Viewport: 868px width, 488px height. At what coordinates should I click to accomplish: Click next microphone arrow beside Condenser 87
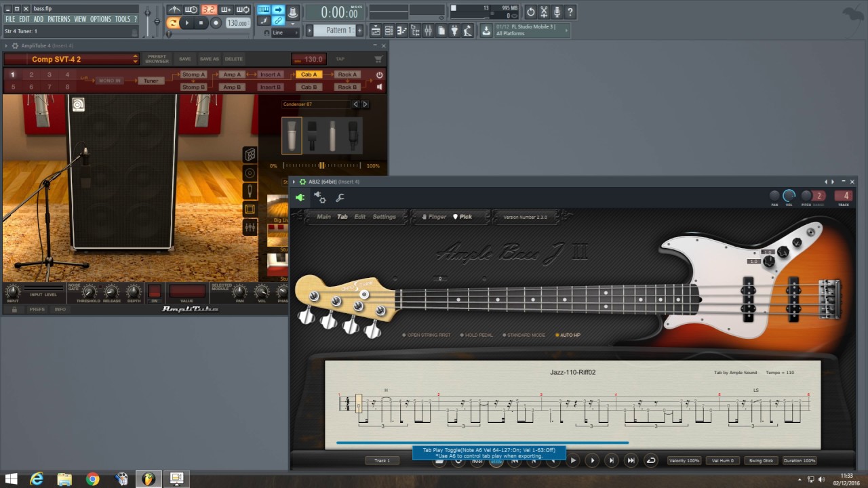click(x=365, y=104)
